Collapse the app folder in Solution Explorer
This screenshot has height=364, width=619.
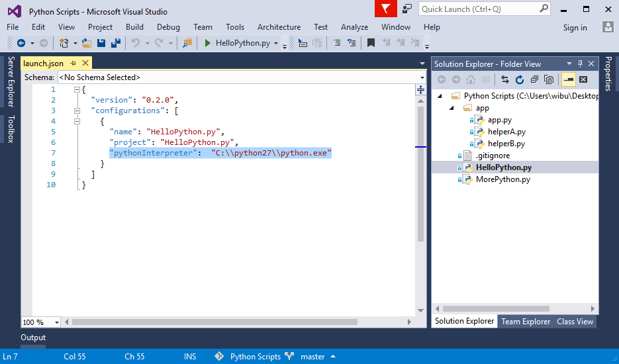click(x=452, y=108)
